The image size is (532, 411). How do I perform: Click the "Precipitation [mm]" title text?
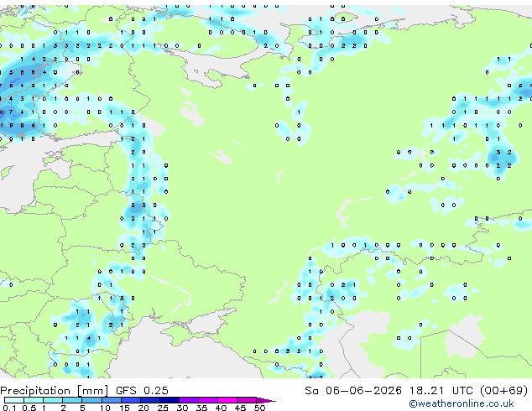[x=54, y=391]
